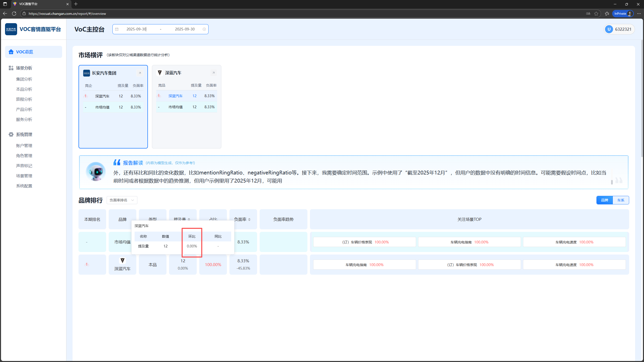Click the calendar icon in date picker
Screen dimensions: 644x362
[x=117, y=29]
